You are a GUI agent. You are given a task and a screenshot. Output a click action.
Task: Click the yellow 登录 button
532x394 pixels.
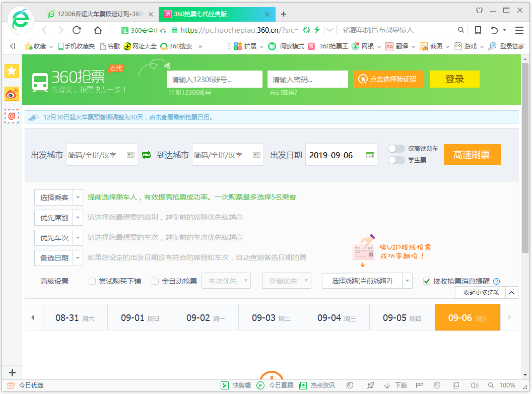point(454,79)
